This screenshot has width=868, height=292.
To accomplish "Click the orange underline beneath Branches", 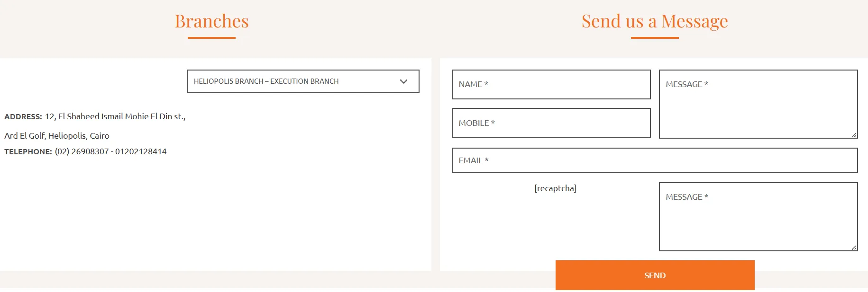I will [211, 38].
